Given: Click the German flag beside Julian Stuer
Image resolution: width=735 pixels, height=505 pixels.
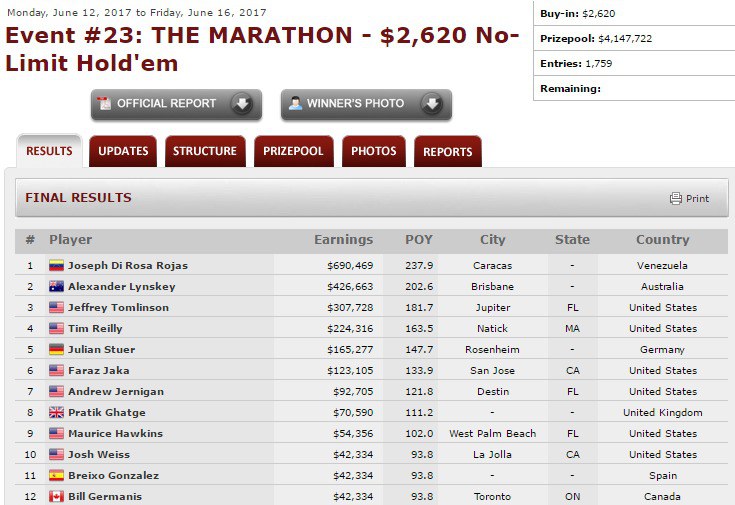Looking at the screenshot, I should 57,350.
